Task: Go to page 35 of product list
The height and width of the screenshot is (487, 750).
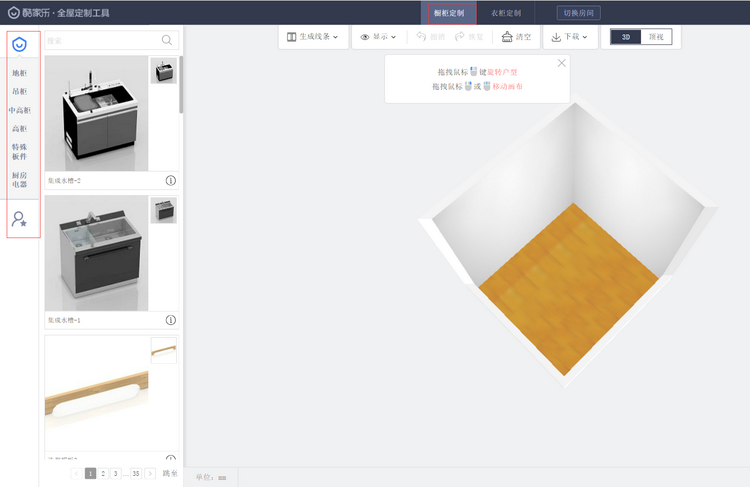Action: (136, 474)
